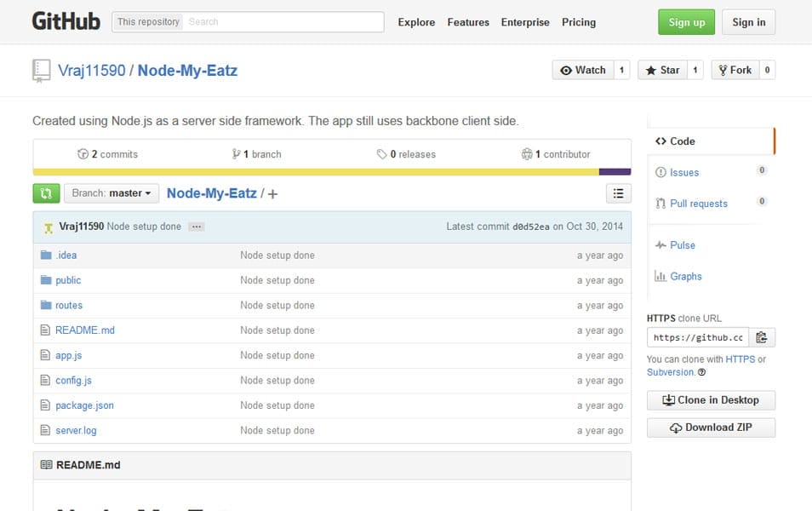Toggle the file list view icon
The width and height of the screenshot is (812, 511).
(x=619, y=193)
